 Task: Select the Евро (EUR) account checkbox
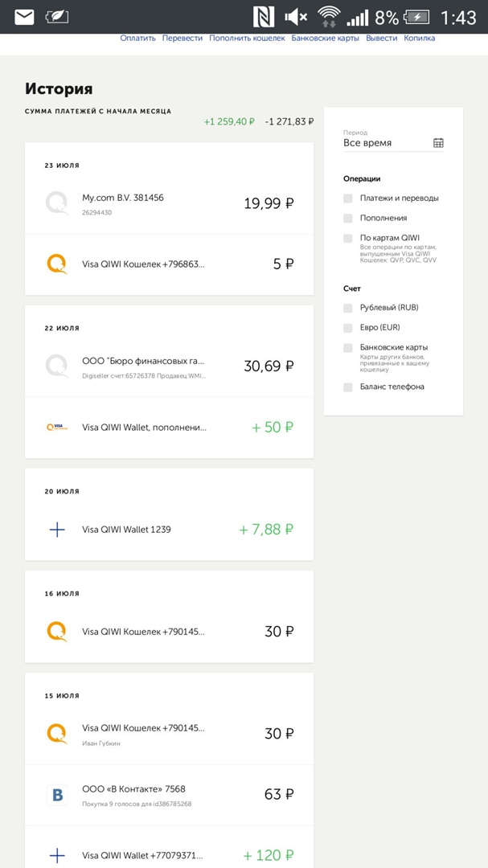coord(348,328)
